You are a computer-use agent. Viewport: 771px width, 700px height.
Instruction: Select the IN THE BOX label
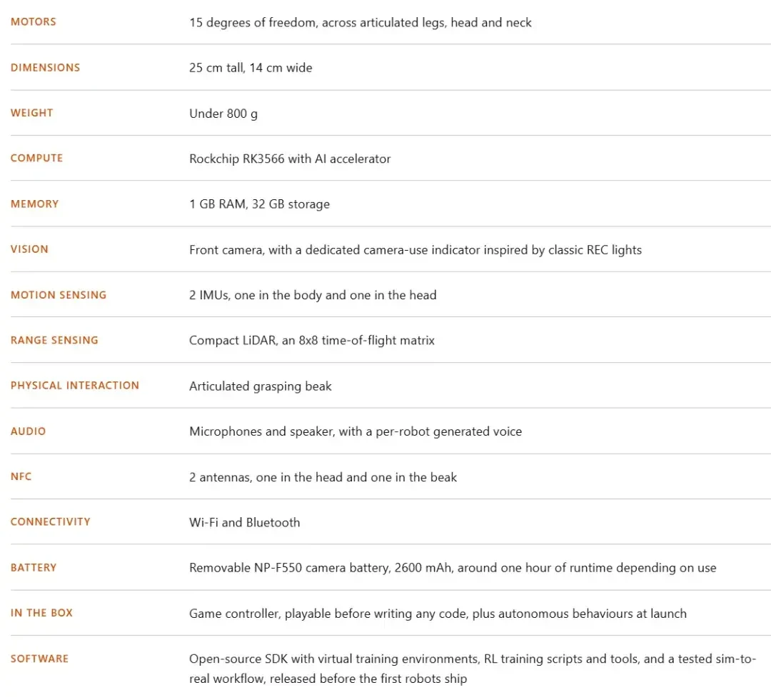click(x=42, y=612)
